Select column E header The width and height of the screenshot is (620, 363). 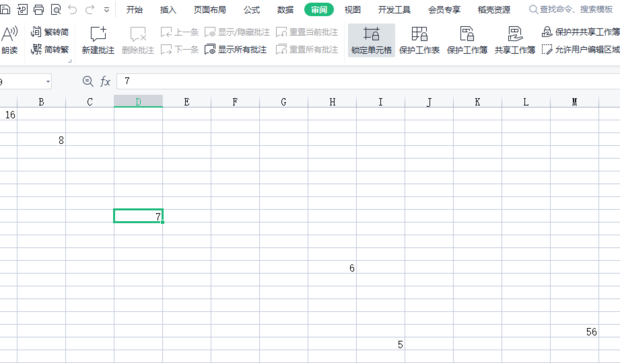pyautogui.click(x=187, y=102)
